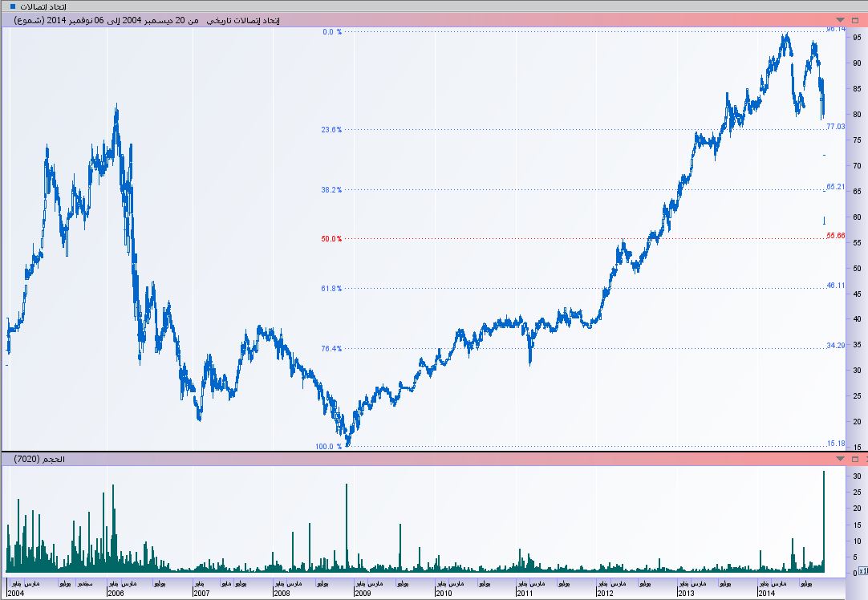
Task: Select the 23.6 % Fibonacci level label
Action: (331, 129)
